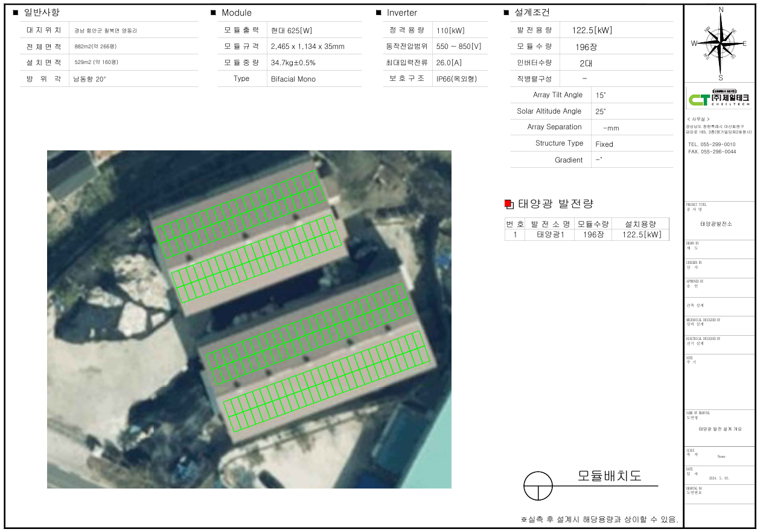Click the circle crosshair symbol beside 모듈배치도
Screen dimensions: 763x532
point(538,486)
